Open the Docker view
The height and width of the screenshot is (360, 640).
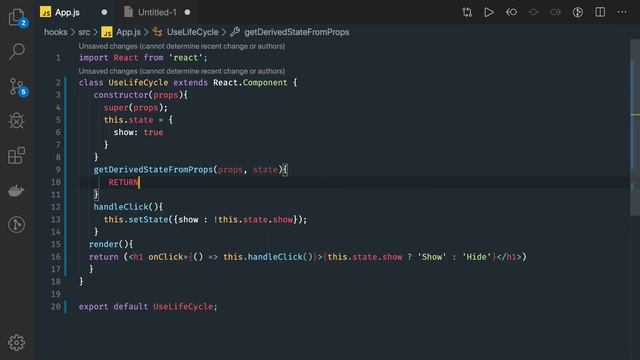pos(16,190)
